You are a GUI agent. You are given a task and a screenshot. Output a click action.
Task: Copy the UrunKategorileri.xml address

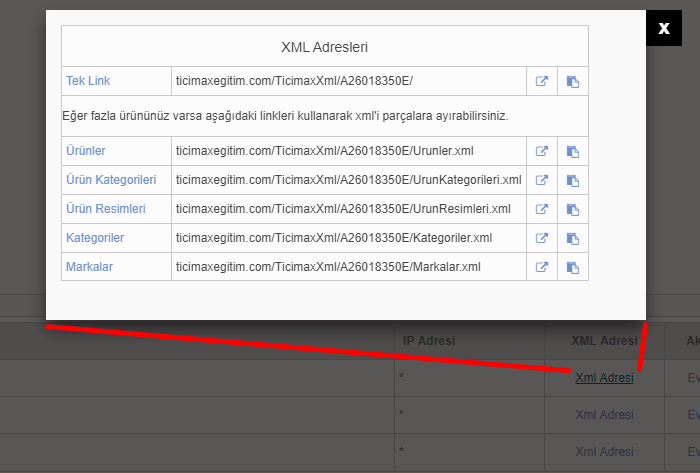[x=573, y=181]
